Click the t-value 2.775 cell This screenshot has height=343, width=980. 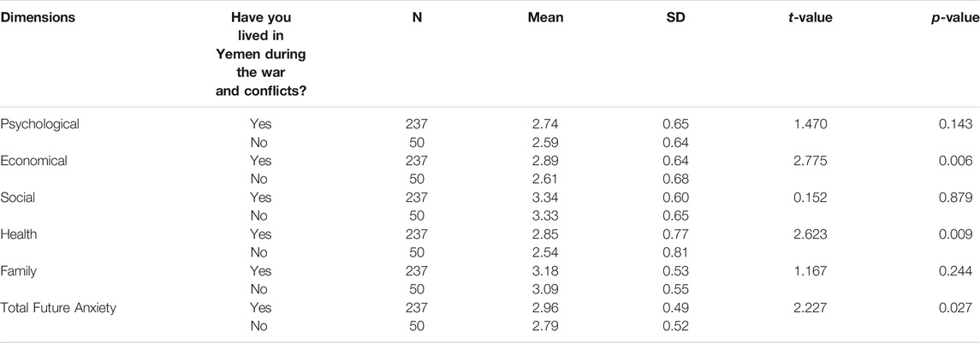(810, 161)
